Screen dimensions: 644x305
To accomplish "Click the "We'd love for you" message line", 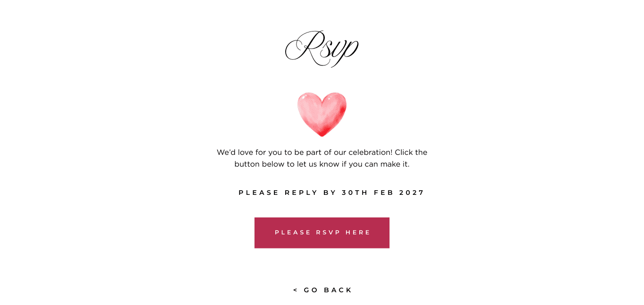I will pyautogui.click(x=250, y=152).
